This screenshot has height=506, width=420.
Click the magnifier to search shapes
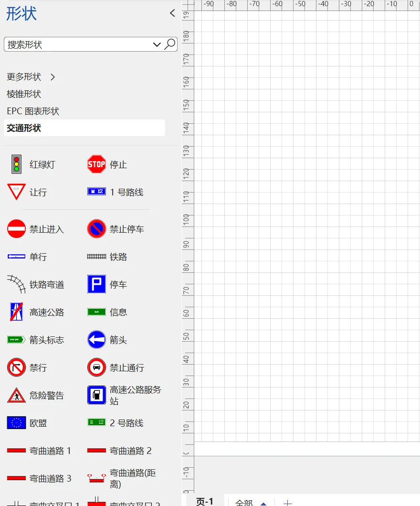point(170,44)
